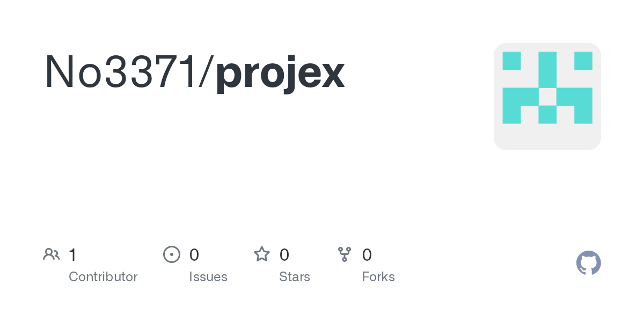Click the Issues circle-dot icon

point(171,254)
